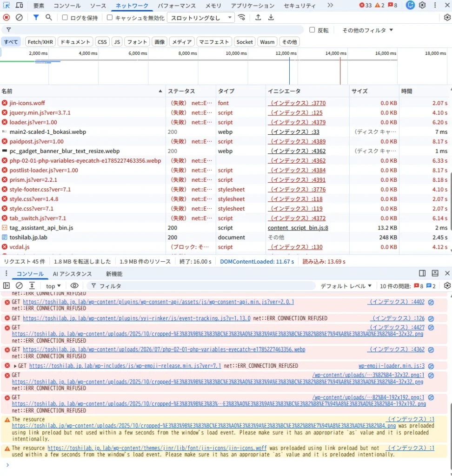Open the top context dropdown
The width and height of the screenshot is (452, 476).
[53, 286]
